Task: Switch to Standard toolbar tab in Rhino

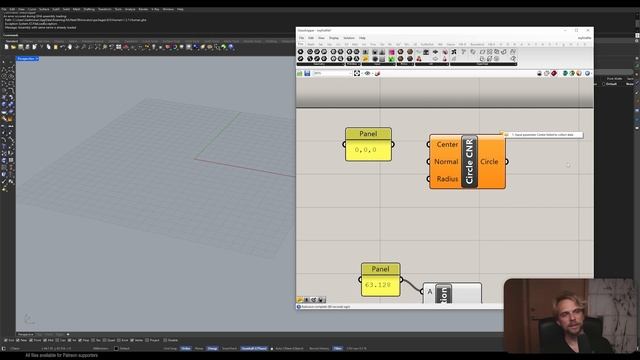Action: coord(12,41)
